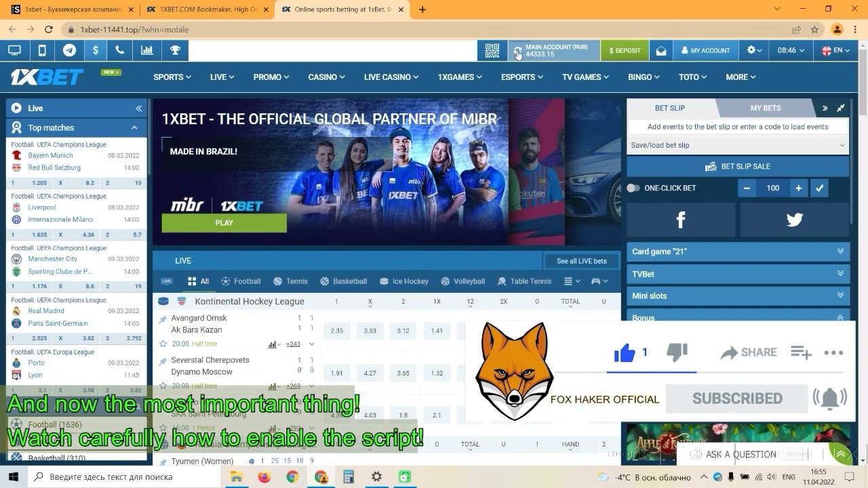Open more sports list dropdown icon
The width and height of the screenshot is (868, 488).
pyautogui.click(x=572, y=281)
